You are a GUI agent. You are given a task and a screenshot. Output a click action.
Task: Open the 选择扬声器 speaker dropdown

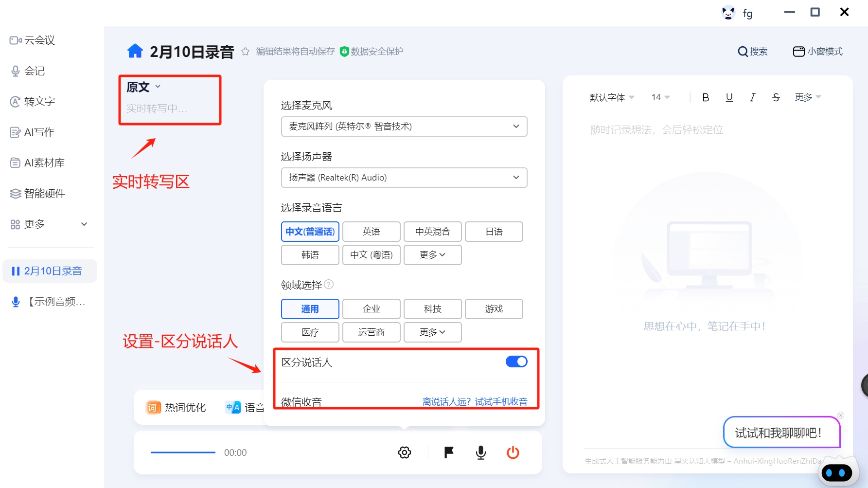(x=404, y=178)
